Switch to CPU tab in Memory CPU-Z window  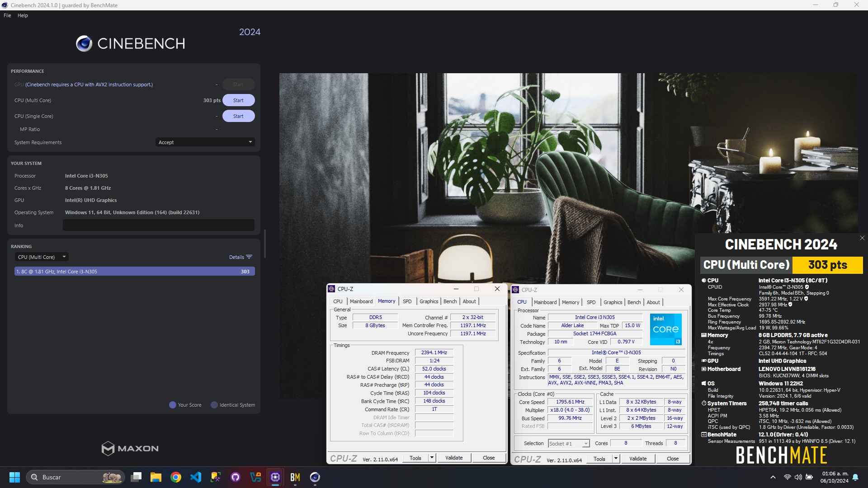(338, 301)
